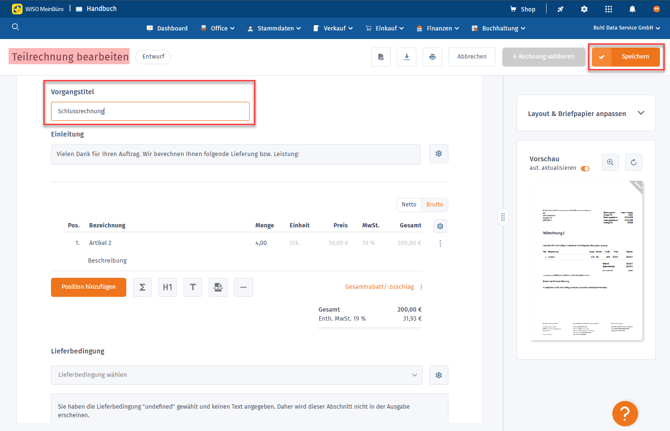Switch price display to Netto
The width and height of the screenshot is (670, 431).
tap(409, 204)
